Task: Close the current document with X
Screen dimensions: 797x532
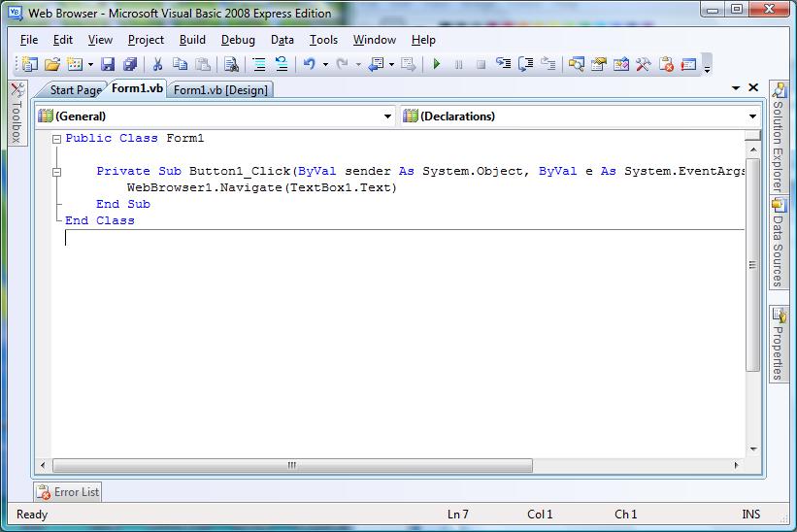Action: click(753, 87)
